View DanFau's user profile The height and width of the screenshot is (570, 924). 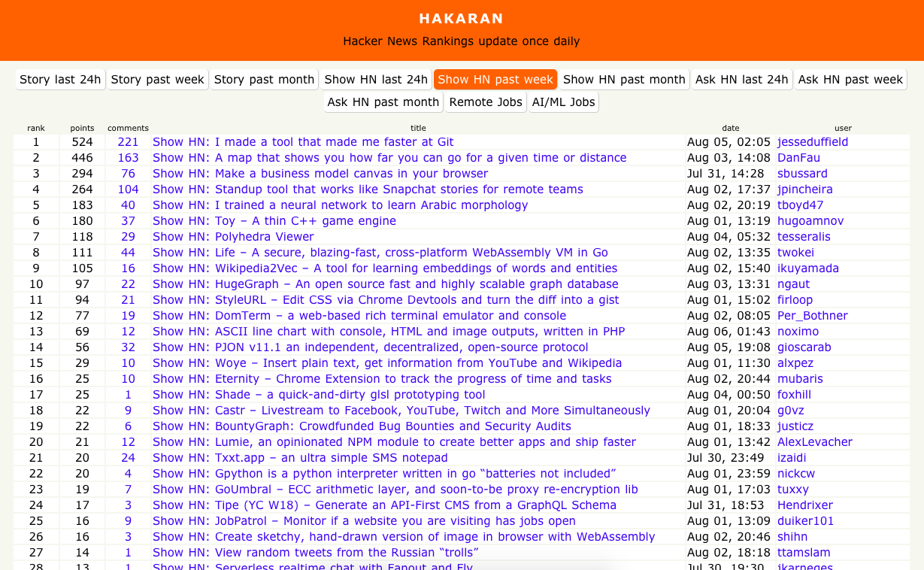pyautogui.click(x=798, y=157)
